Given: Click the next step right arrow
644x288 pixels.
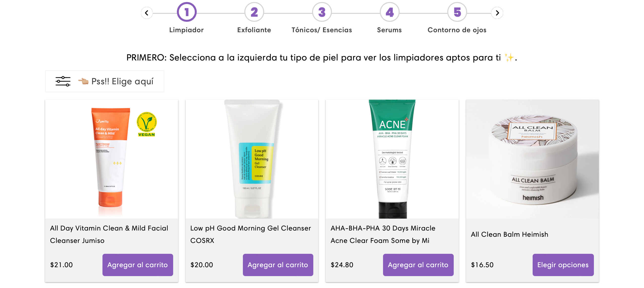Looking at the screenshot, I should point(497,13).
